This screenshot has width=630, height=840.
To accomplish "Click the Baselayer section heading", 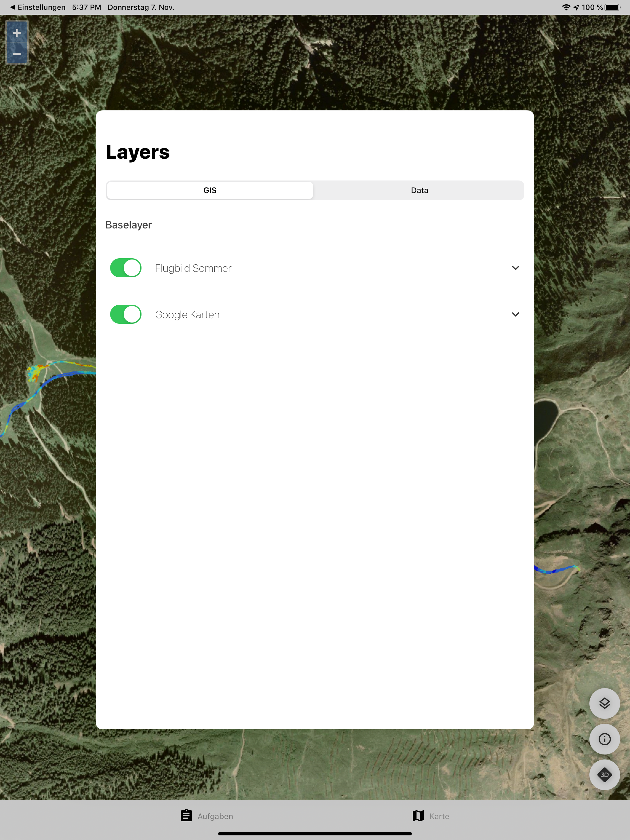I will [129, 225].
